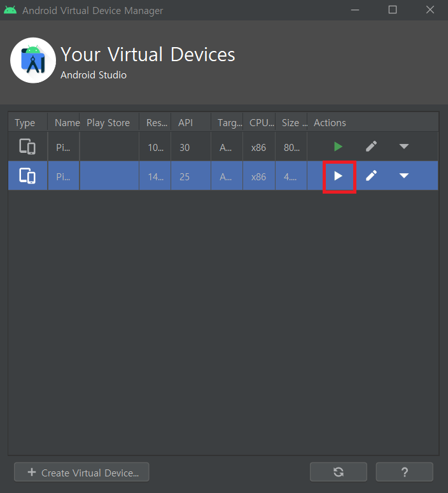Select the API value 25 cell
Screen dimensions: 448x493
191,176
